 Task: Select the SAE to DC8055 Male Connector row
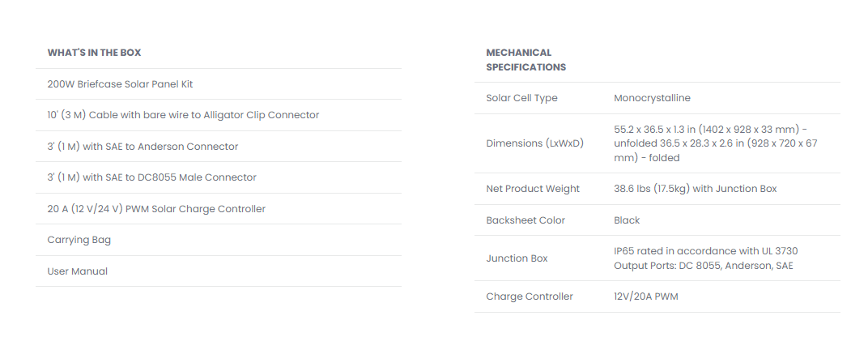pyautogui.click(x=151, y=177)
